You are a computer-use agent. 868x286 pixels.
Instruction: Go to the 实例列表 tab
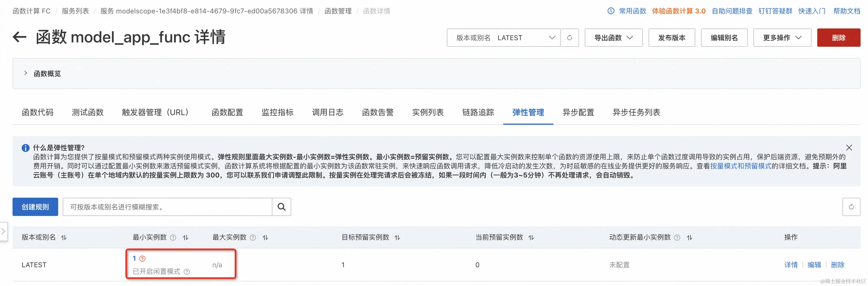[x=428, y=112]
